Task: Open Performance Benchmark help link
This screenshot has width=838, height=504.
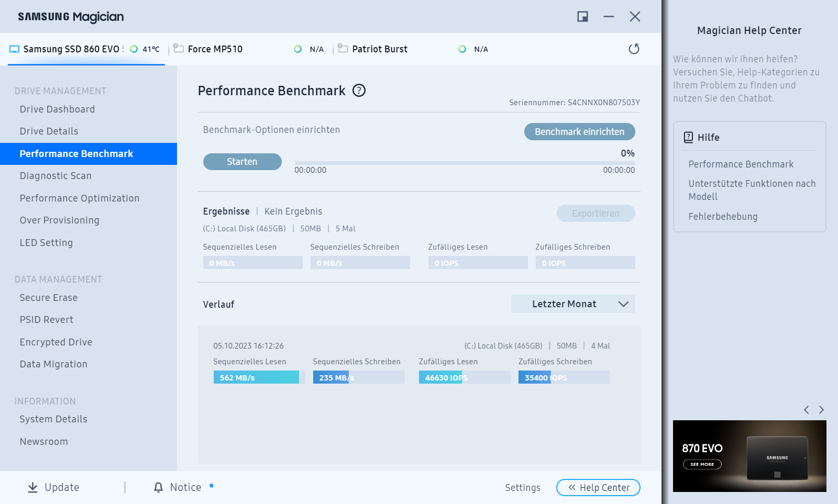Action: click(741, 164)
